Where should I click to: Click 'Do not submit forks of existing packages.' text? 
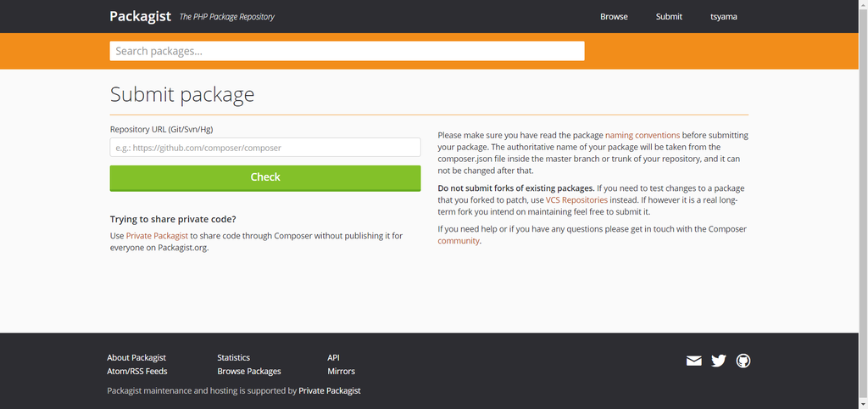click(x=516, y=188)
